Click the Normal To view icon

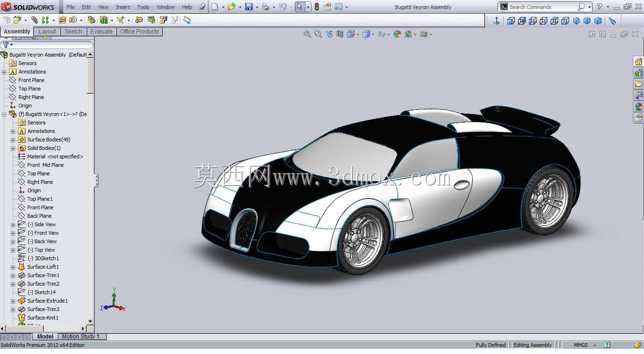tap(496, 21)
